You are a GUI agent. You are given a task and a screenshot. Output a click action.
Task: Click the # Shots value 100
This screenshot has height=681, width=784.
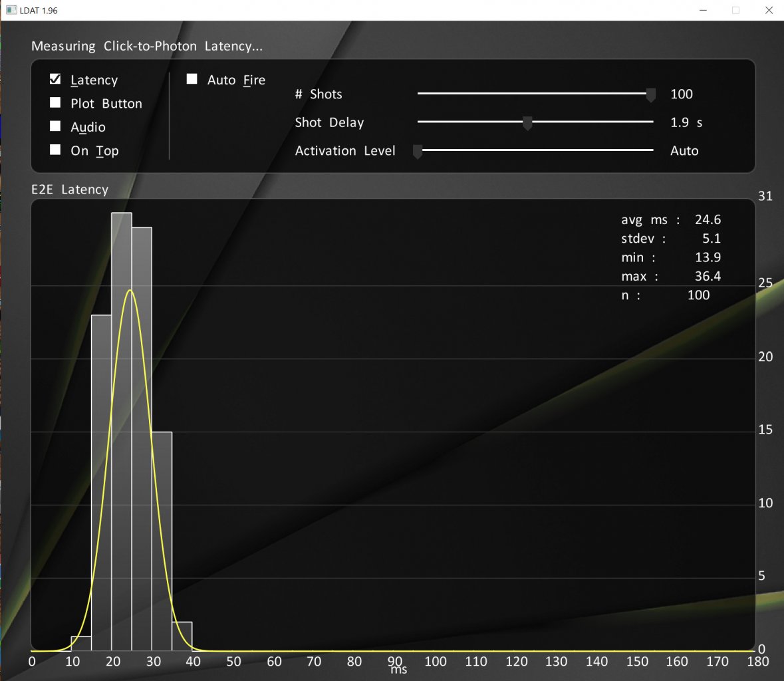point(682,94)
